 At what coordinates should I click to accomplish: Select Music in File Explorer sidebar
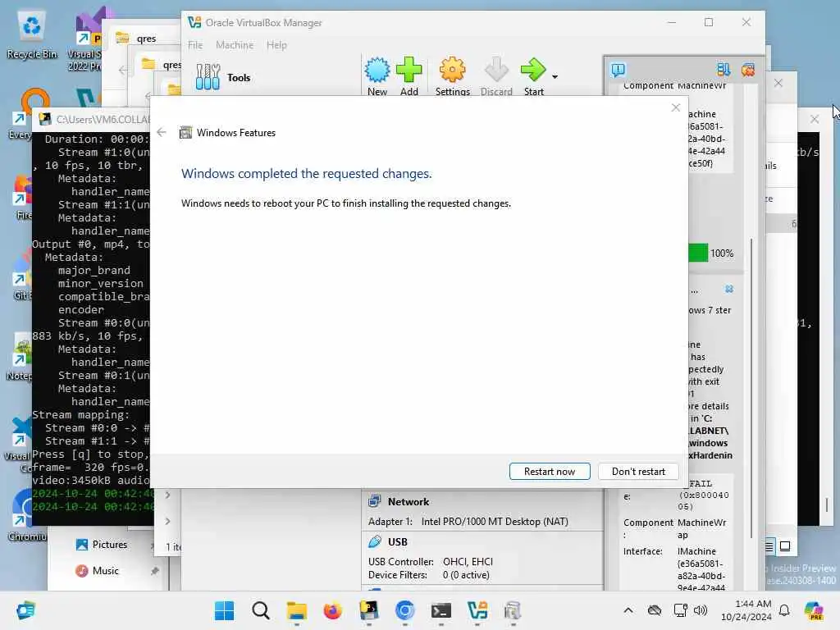pos(105,571)
